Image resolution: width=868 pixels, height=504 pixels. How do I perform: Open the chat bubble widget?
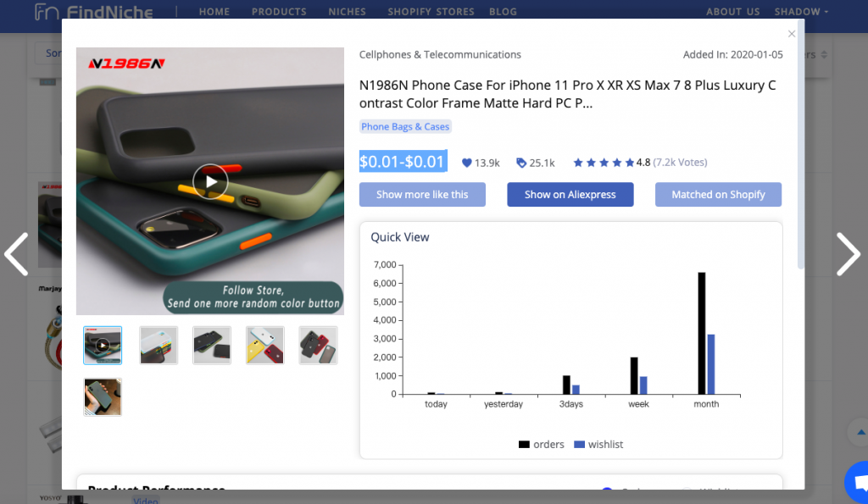coord(858,482)
